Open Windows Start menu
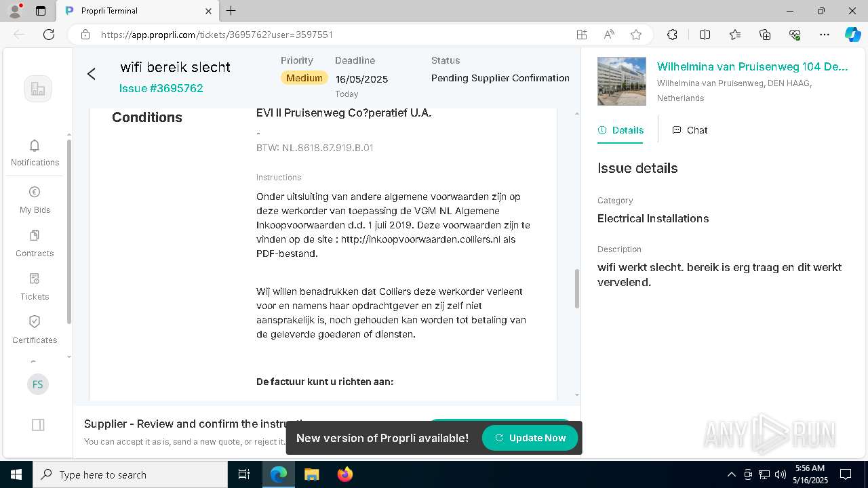 16,474
